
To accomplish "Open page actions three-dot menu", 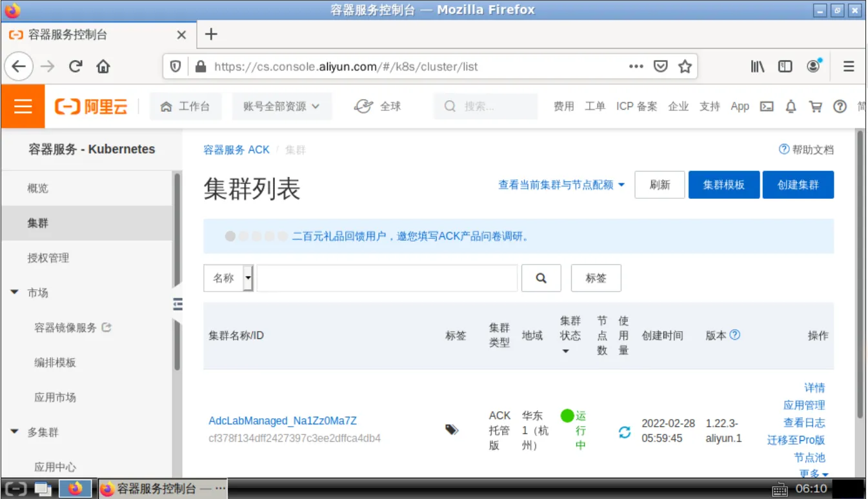I will pos(636,66).
